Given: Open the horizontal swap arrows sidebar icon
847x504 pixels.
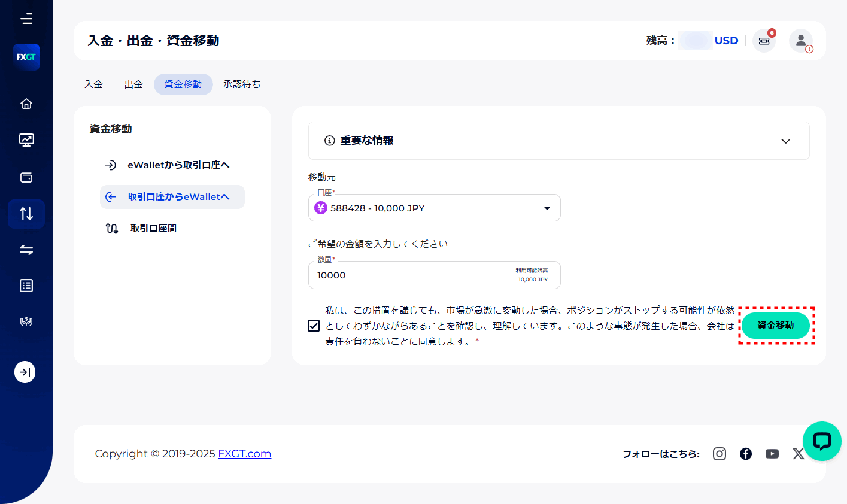Looking at the screenshot, I should click(26, 250).
